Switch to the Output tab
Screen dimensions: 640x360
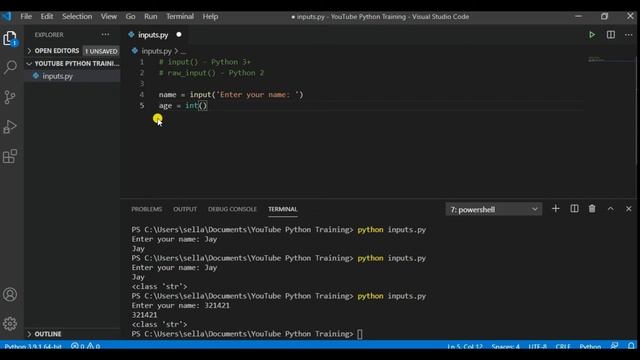[x=185, y=209]
